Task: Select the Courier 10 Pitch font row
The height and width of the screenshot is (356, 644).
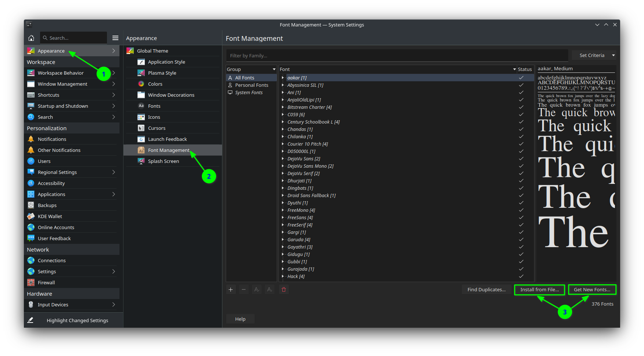Action: (x=406, y=144)
